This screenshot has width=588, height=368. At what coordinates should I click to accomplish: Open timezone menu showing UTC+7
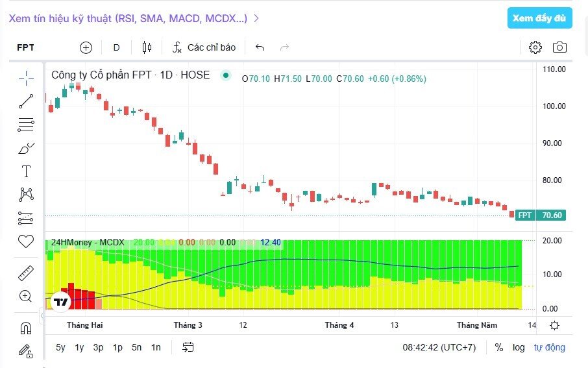(x=439, y=347)
